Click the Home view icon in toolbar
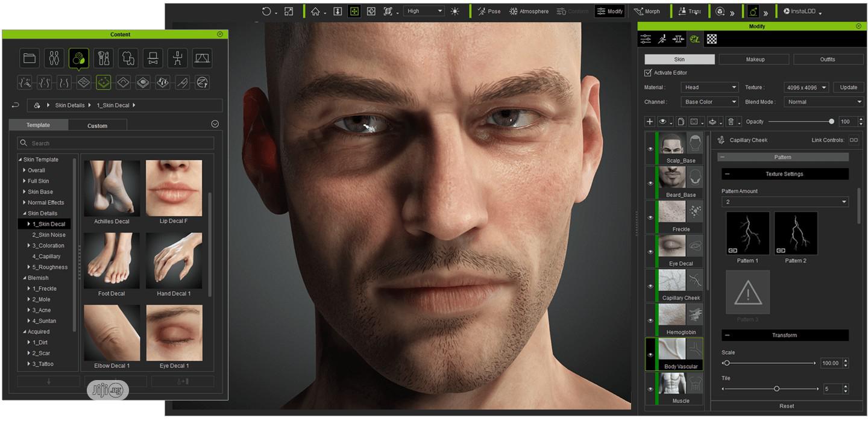The image size is (868, 421). [x=315, y=11]
